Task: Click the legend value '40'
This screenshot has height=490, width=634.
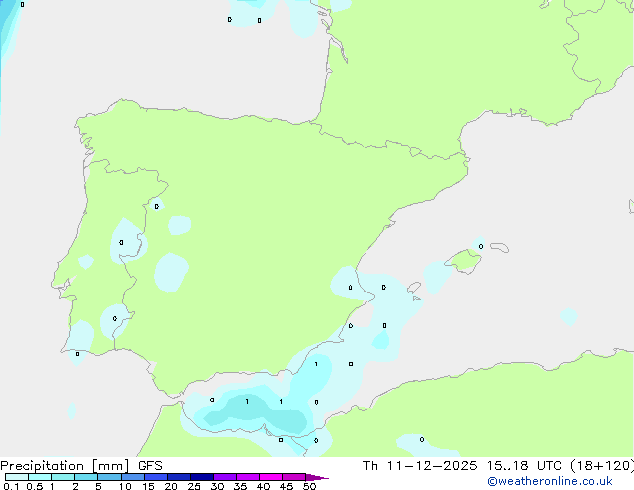Action: coord(263,486)
